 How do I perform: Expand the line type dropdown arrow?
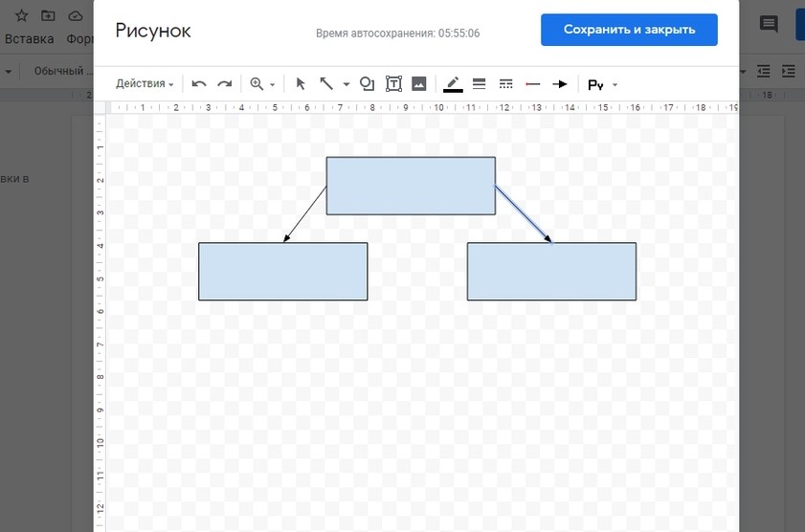click(x=347, y=84)
